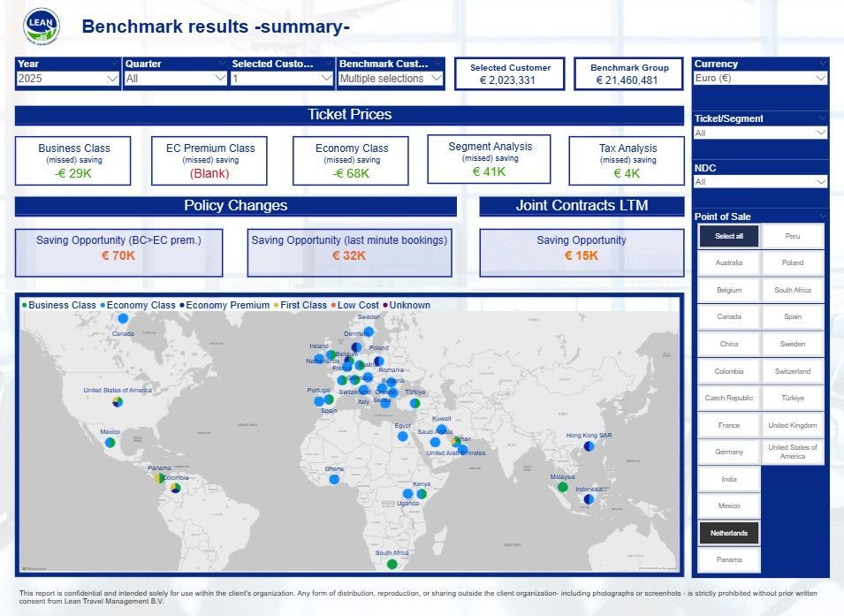Click the Selected Customer total card
Viewport: 844px width, 616px height.
[x=510, y=73]
